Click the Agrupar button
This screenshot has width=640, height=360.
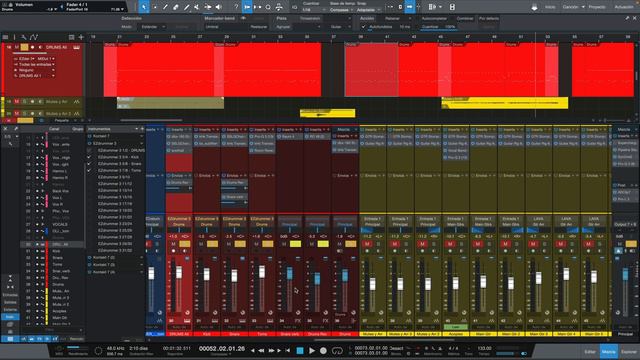(283, 27)
